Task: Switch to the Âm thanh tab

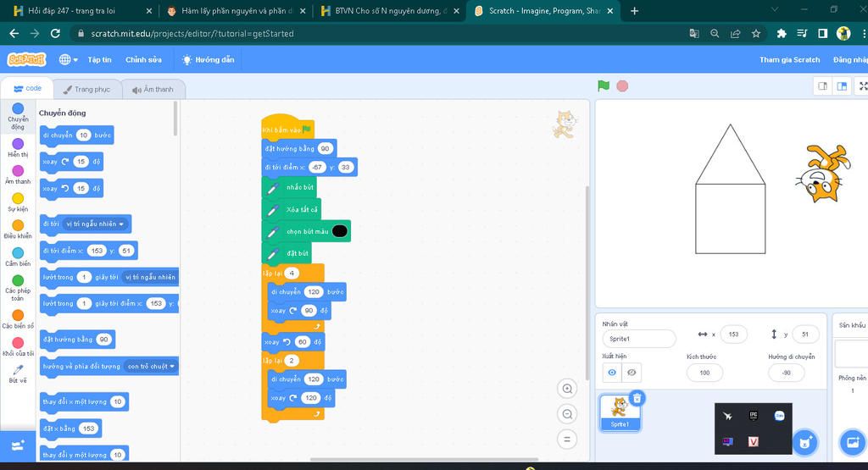Action: click(153, 90)
